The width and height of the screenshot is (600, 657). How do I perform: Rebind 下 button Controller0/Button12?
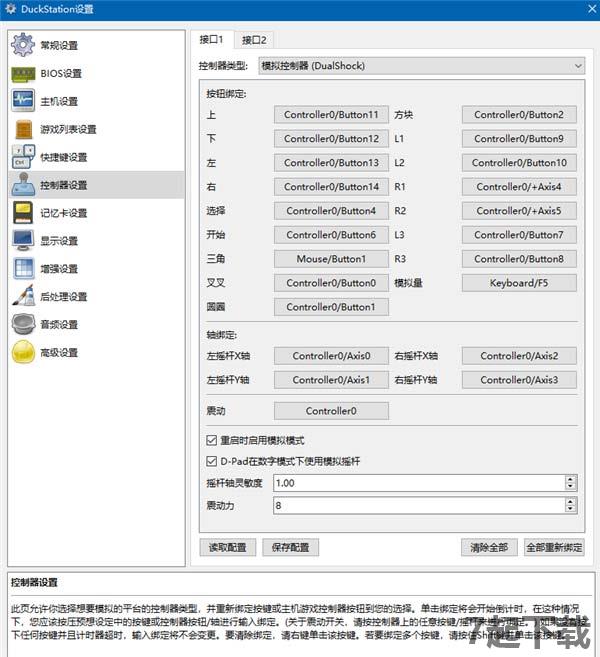pyautogui.click(x=331, y=139)
